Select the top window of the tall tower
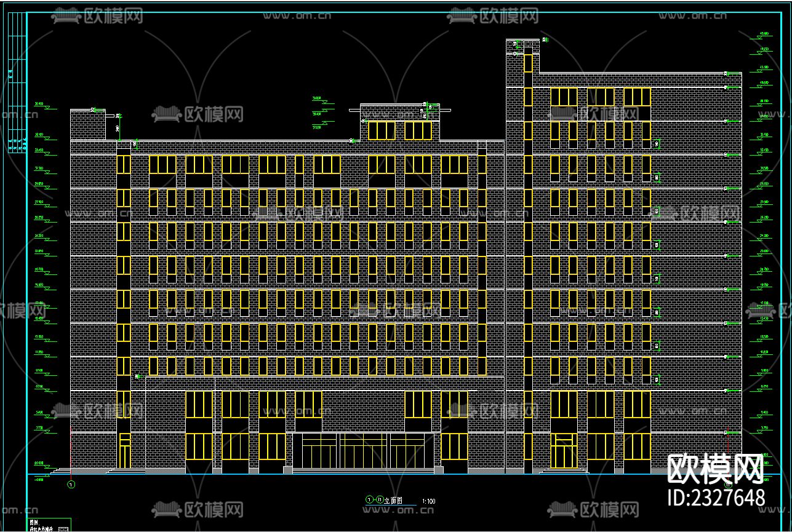 click(528, 63)
